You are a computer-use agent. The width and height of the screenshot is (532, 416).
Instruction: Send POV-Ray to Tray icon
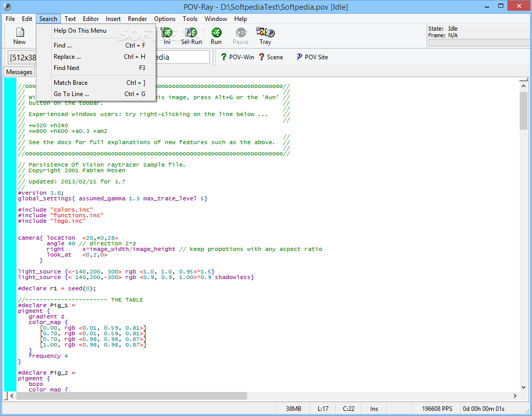click(265, 36)
